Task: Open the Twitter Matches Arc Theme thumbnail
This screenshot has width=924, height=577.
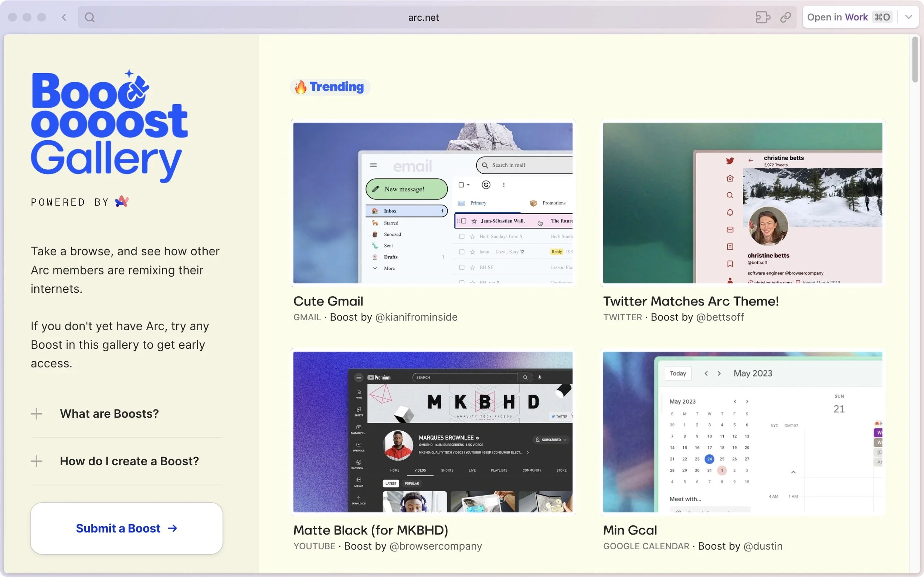Action: click(743, 203)
